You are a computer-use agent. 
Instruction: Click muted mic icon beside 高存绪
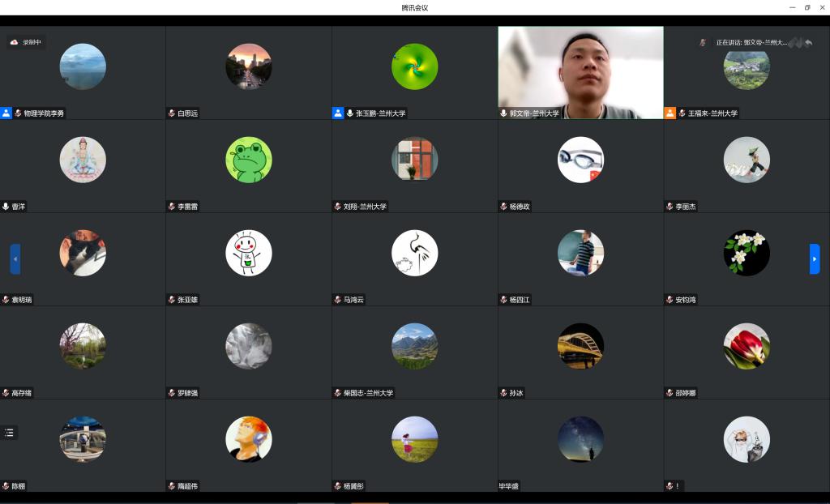click(x=6, y=393)
